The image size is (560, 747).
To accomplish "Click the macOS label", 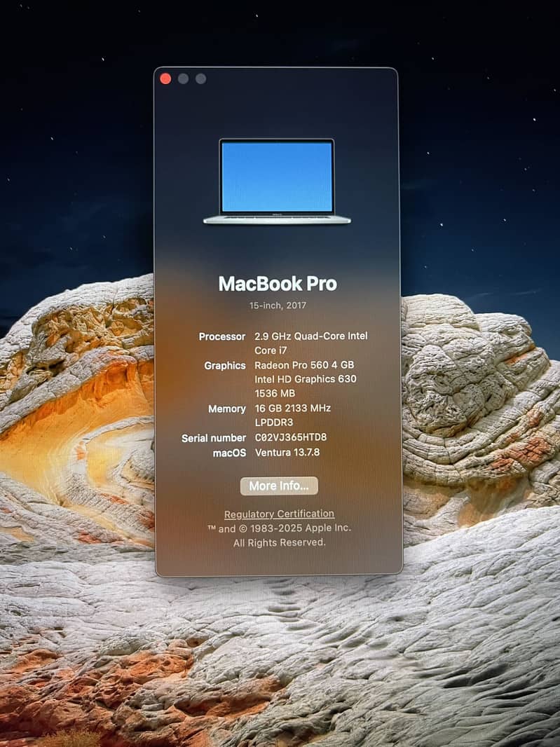I will [229, 453].
